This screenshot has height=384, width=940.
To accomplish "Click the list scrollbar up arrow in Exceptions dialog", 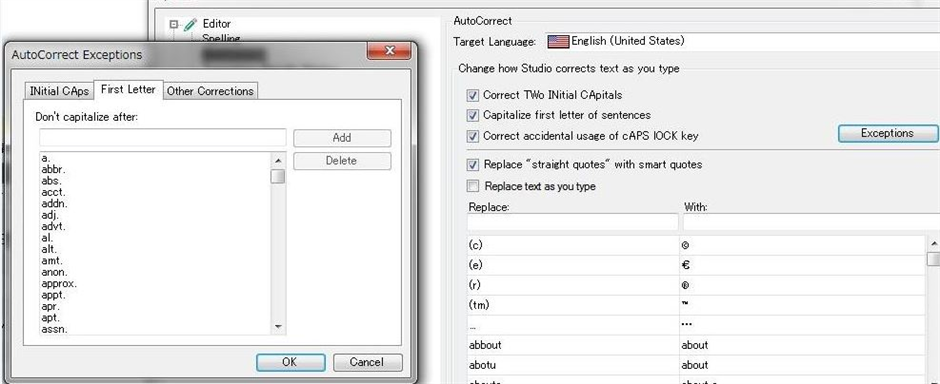I will 278,161.
